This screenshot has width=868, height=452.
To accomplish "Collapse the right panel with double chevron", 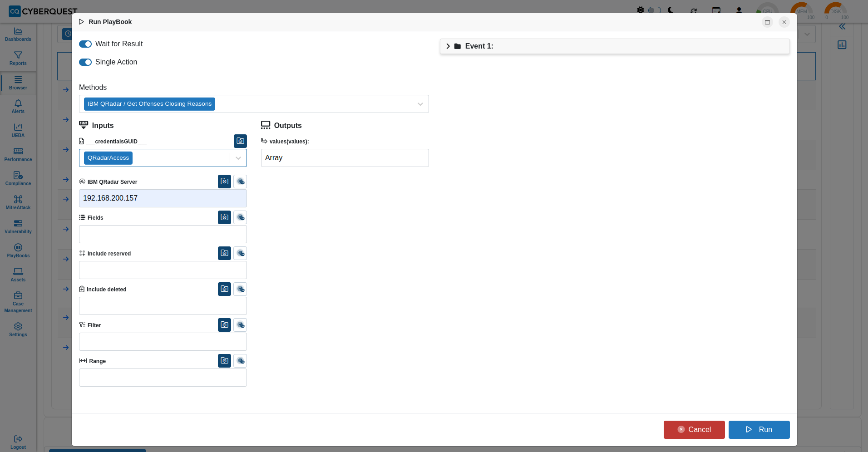I will pos(842,27).
